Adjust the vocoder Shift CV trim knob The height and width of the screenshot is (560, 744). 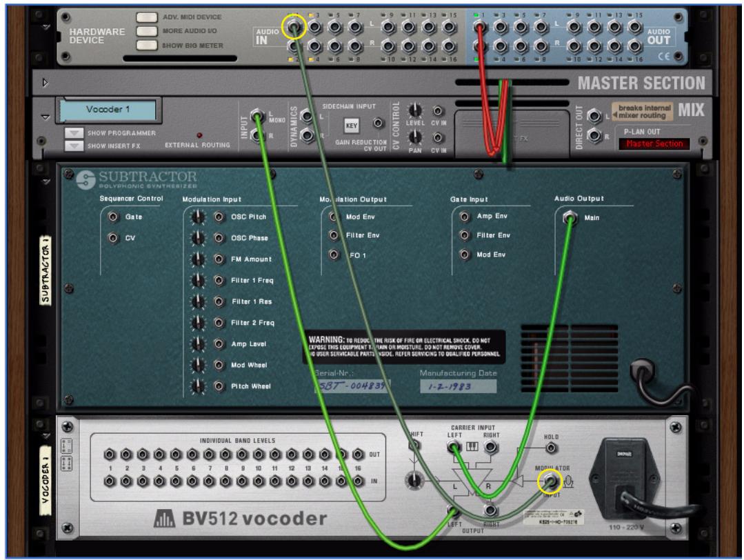pos(414,481)
